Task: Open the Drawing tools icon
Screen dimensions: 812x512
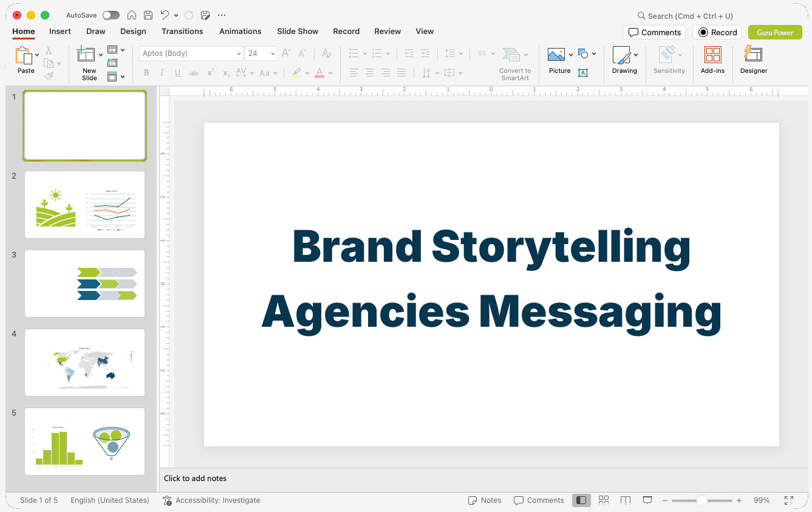Action: coord(621,55)
